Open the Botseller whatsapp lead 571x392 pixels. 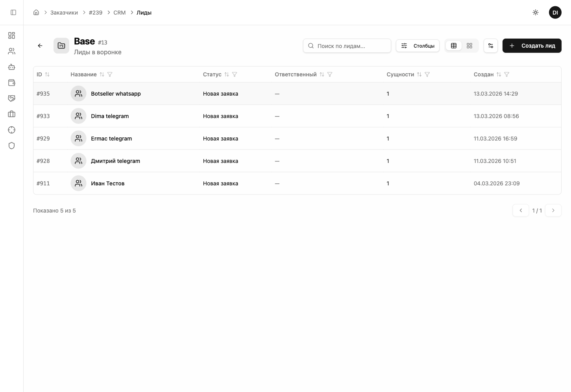pos(116,94)
